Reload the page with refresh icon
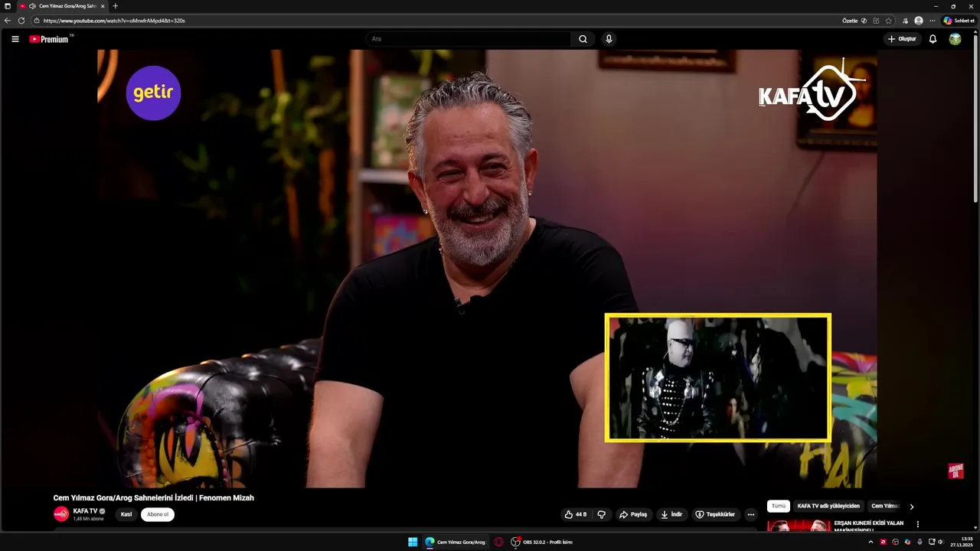Viewport: 980px width, 551px height. click(x=21, y=21)
